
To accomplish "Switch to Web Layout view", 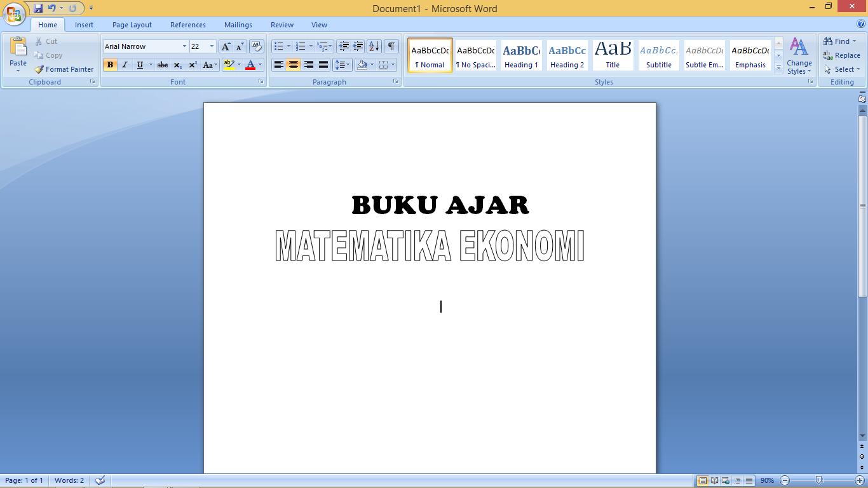I will (x=726, y=480).
